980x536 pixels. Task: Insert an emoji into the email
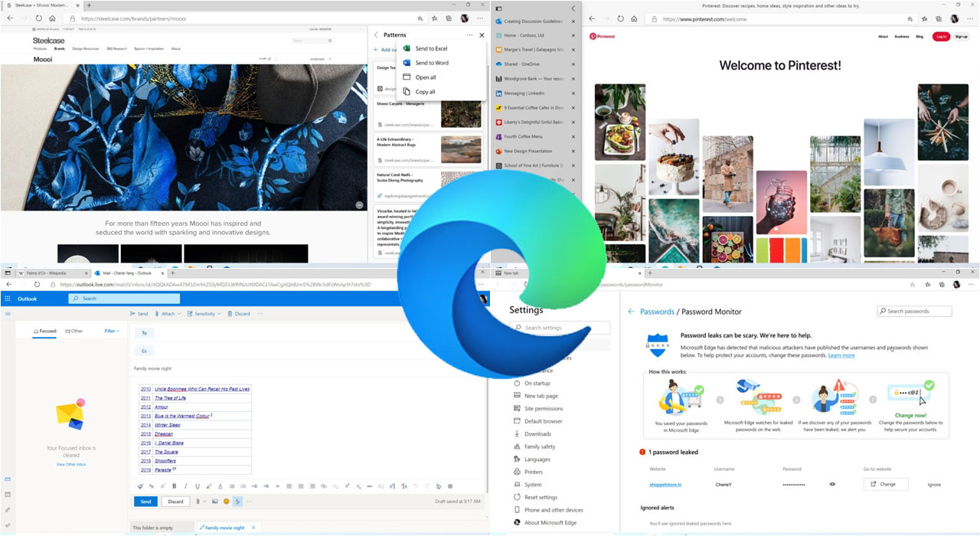coord(226,502)
